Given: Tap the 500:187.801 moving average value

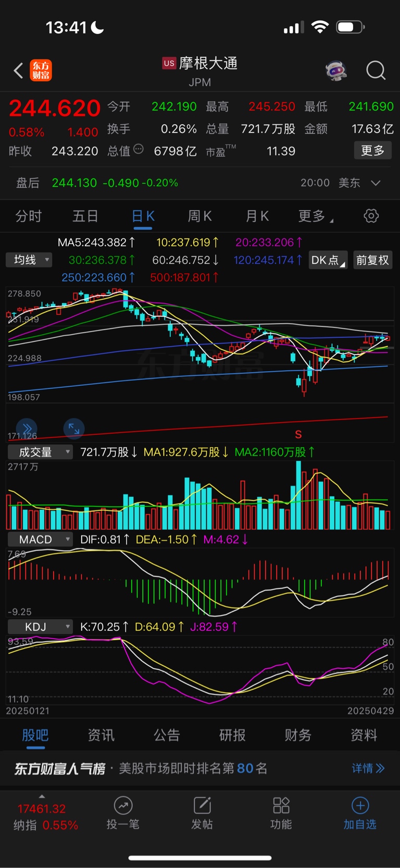Looking at the screenshot, I should (x=184, y=277).
